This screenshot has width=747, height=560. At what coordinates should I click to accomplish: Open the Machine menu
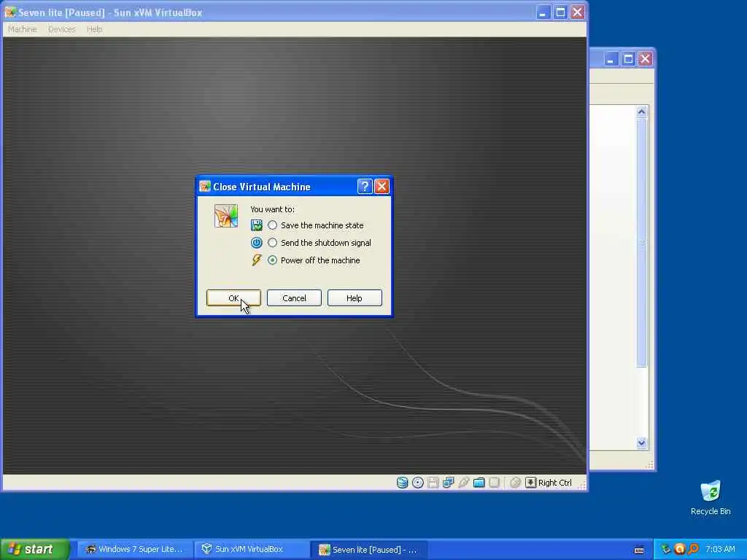point(22,29)
